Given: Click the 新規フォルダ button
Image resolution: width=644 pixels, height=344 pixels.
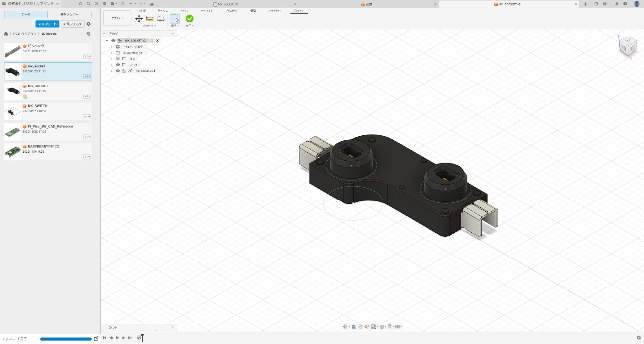Looking at the screenshot, I should click(72, 24).
